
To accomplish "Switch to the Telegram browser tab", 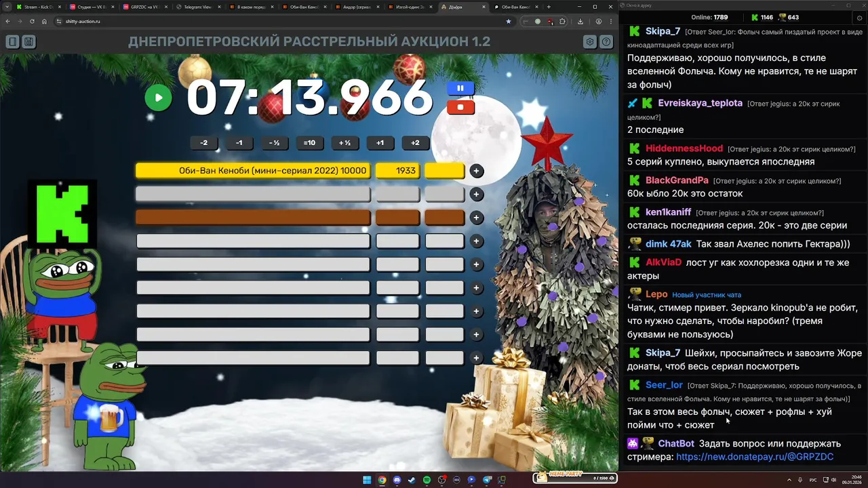I will point(197,7).
